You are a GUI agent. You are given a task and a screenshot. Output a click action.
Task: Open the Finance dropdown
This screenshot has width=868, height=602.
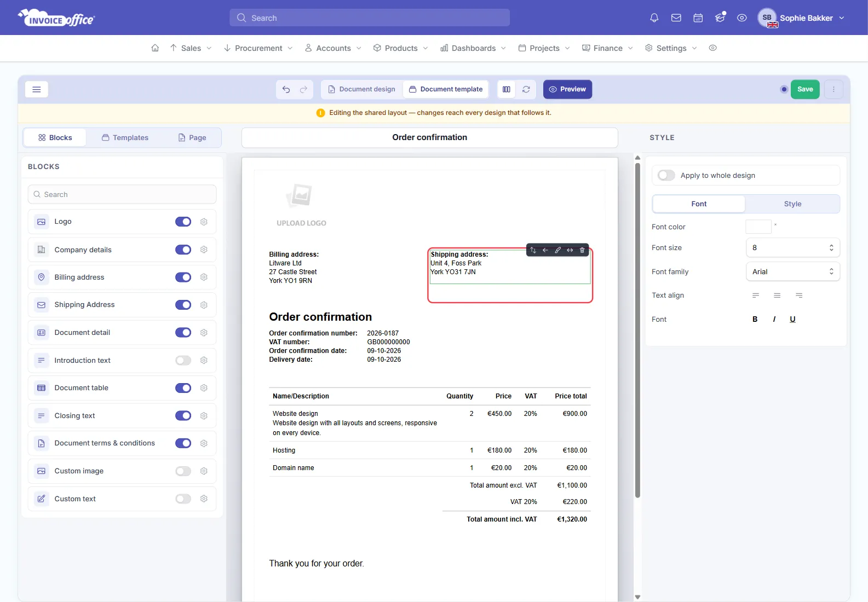click(608, 48)
